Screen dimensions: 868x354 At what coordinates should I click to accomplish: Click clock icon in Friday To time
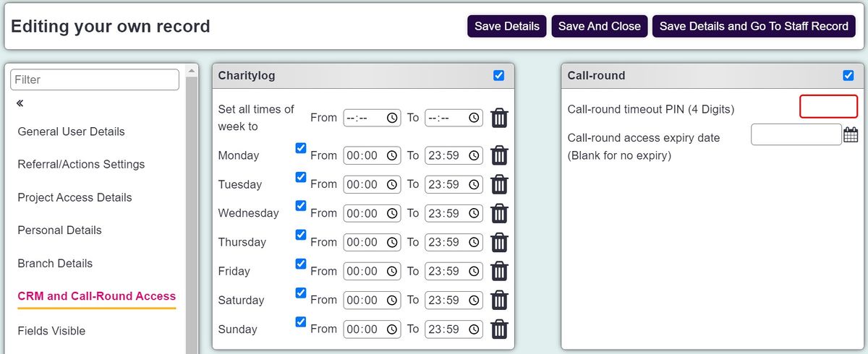pos(474,271)
